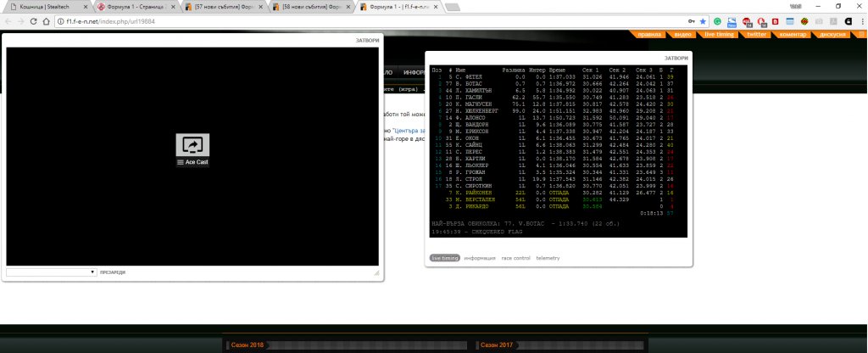The height and width of the screenshot is (353, 868).
Task: Open the Ace Cast menu label
Action: (192, 162)
